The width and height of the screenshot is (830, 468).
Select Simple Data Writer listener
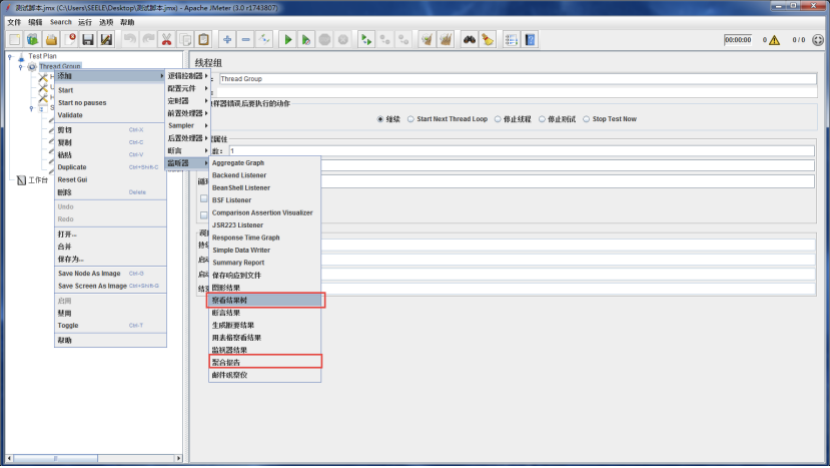click(265, 250)
